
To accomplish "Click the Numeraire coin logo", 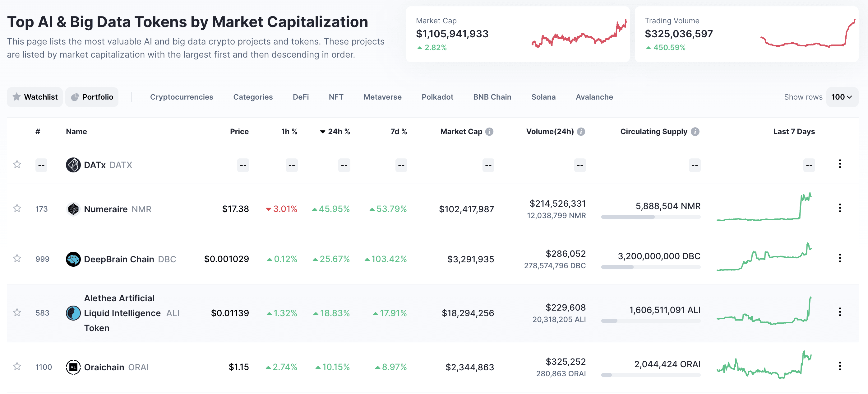I will [x=73, y=209].
